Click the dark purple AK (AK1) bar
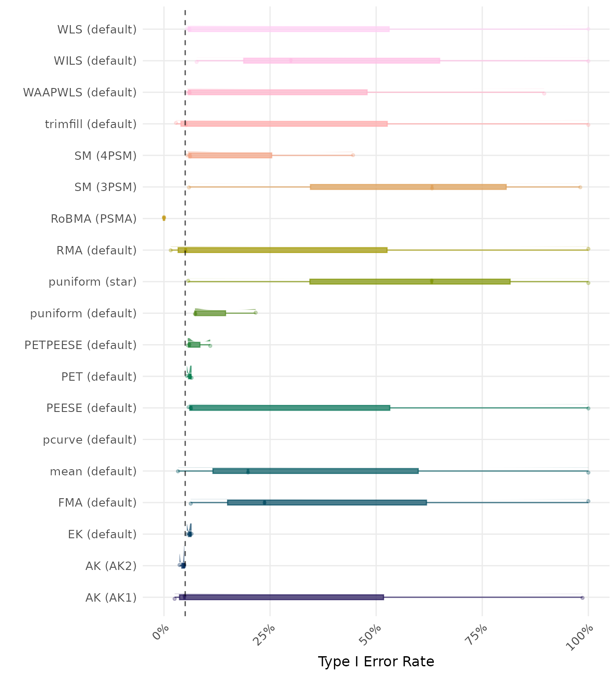The width and height of the screenshot is (616, 676). 282,597
